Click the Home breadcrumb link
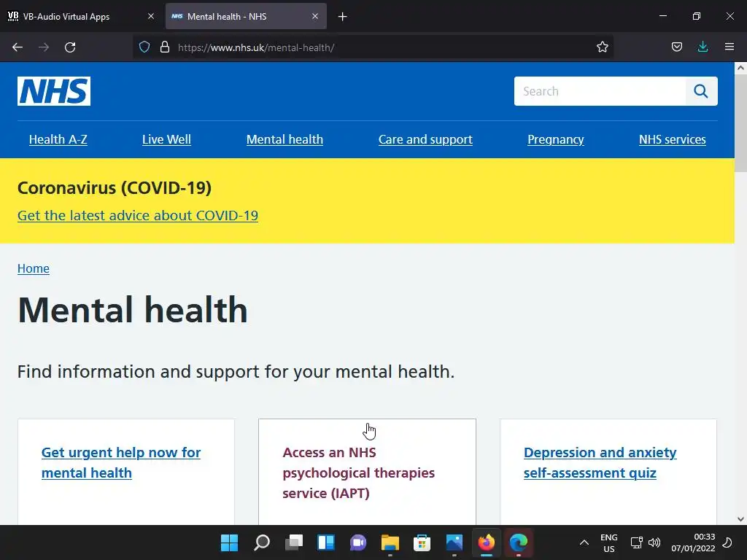Viewport: 747px width, 560px height. [34, 268]
